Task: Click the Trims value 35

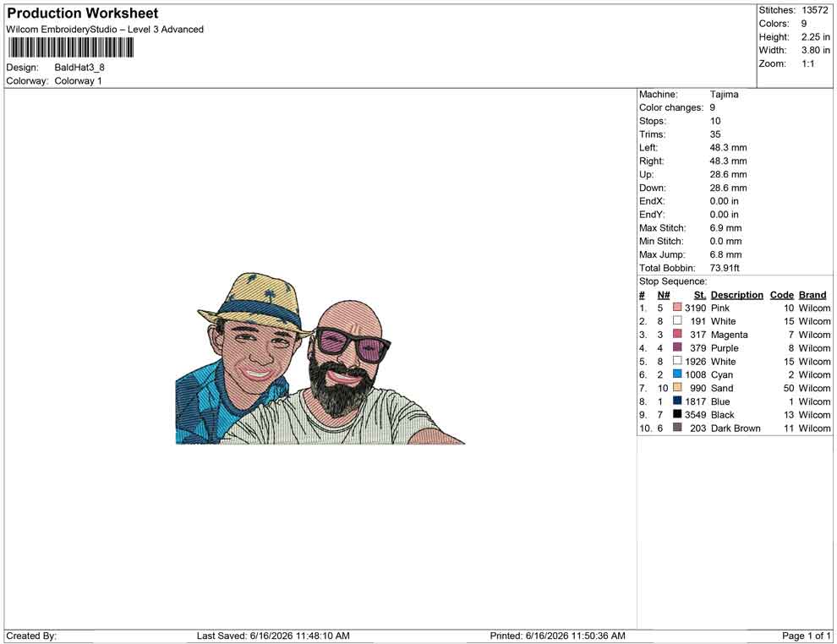Action: click(x=715, y=134)
